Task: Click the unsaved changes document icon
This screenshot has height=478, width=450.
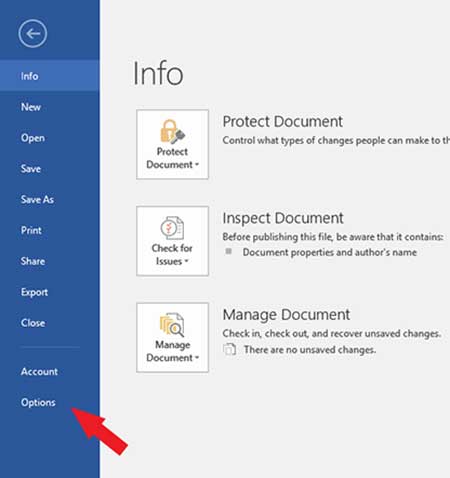Action: coord(229,349)
